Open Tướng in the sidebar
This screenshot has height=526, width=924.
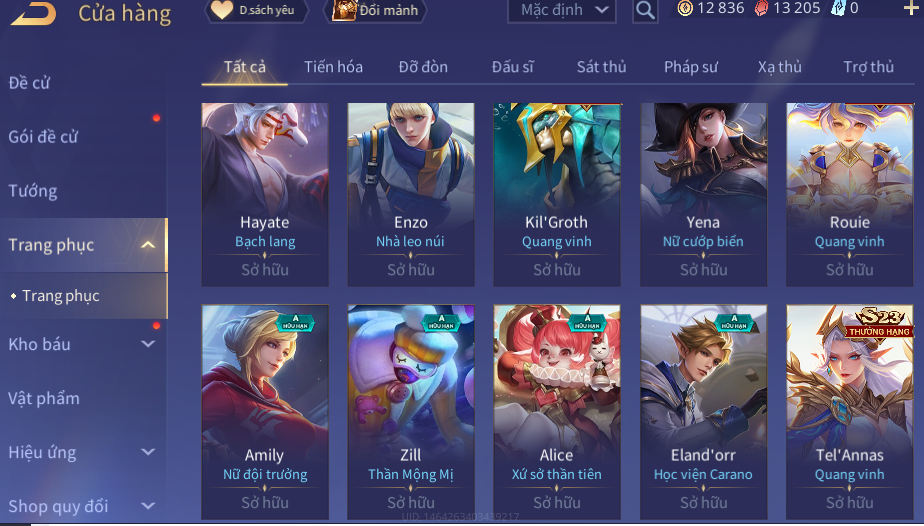tap(33, 191)
